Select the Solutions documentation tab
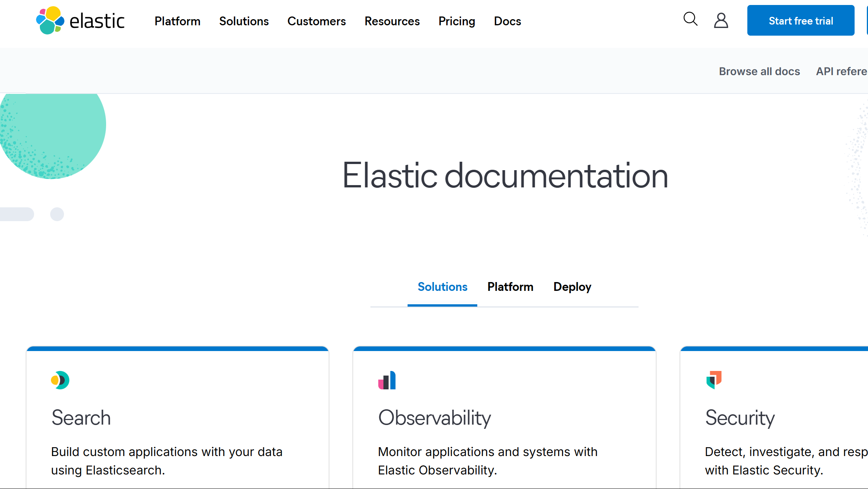 (x=442, y=287)
